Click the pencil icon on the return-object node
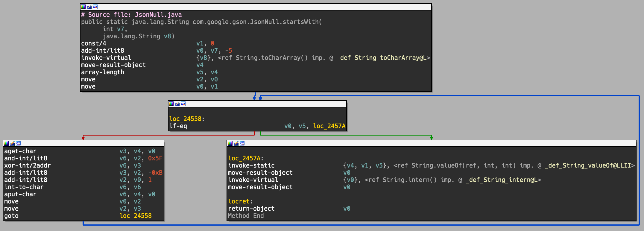Screen dimensions: 644x231 [236, 143]
